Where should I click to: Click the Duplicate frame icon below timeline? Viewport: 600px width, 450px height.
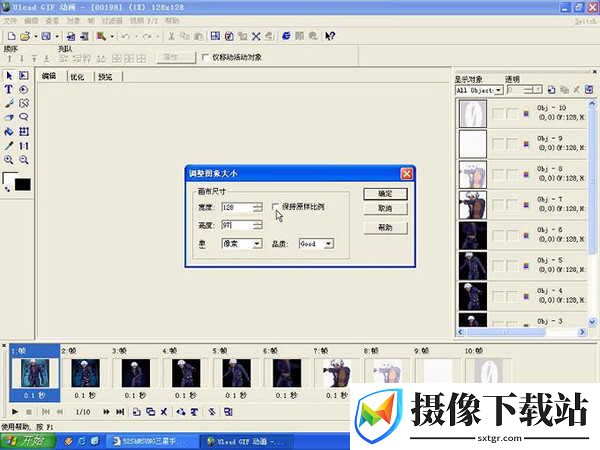150,412
